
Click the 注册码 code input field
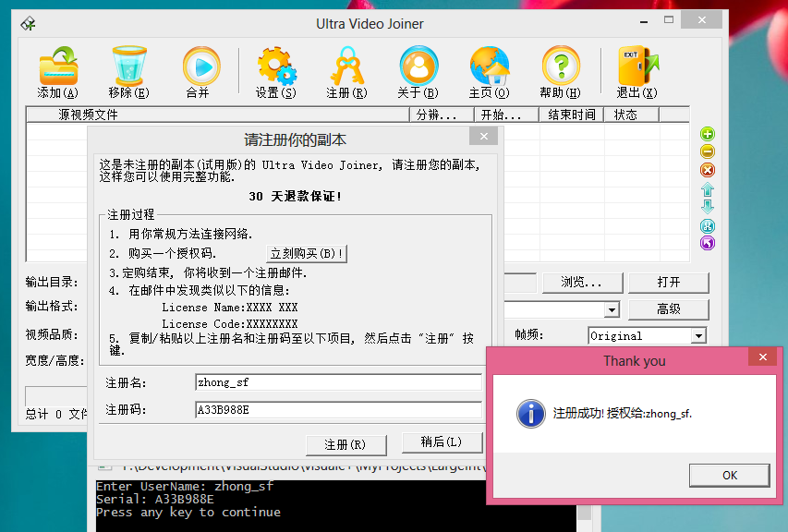click(x=338, y=410)
